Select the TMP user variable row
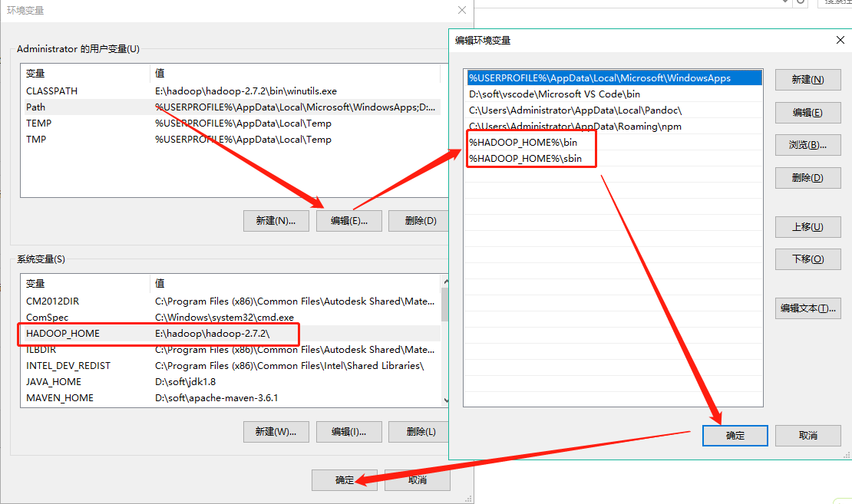Viewport: 852px width, 504px height. [230, 140]
